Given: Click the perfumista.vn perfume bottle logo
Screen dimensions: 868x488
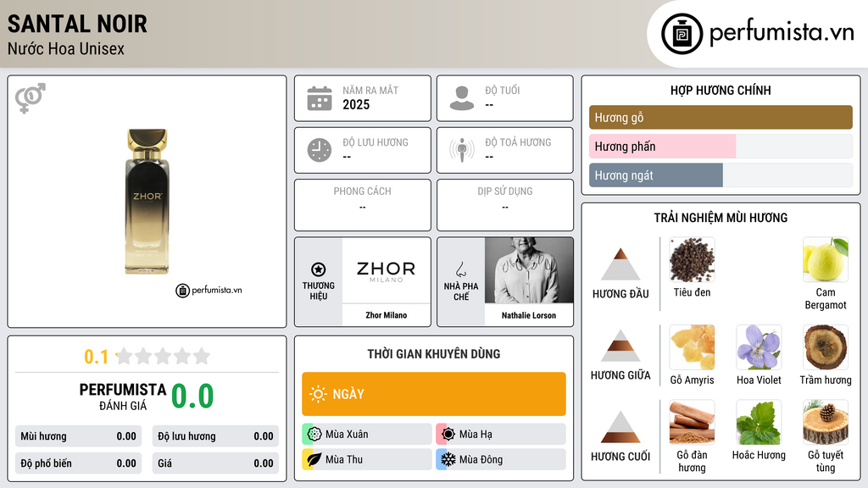Looking at the screenshot, I should pyautogui.click(x=682, y=34).
